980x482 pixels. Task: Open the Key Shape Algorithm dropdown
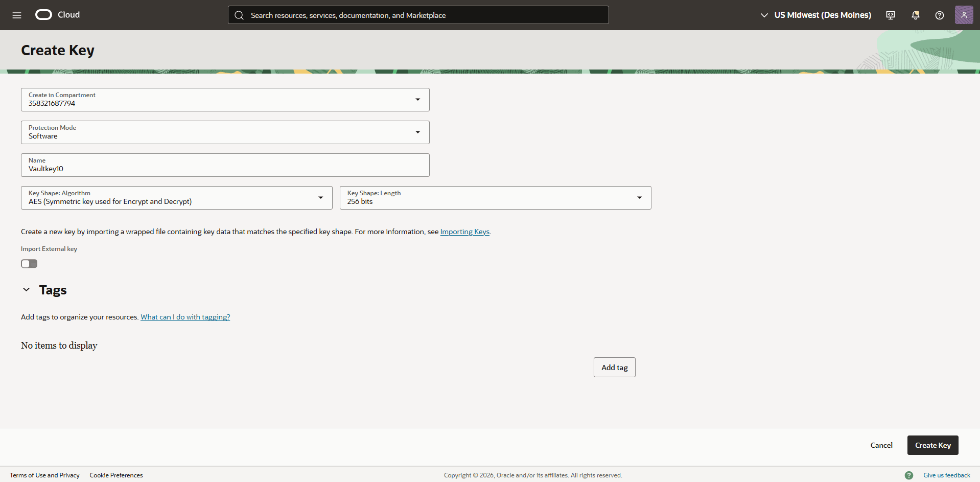(x=177, y=198)
